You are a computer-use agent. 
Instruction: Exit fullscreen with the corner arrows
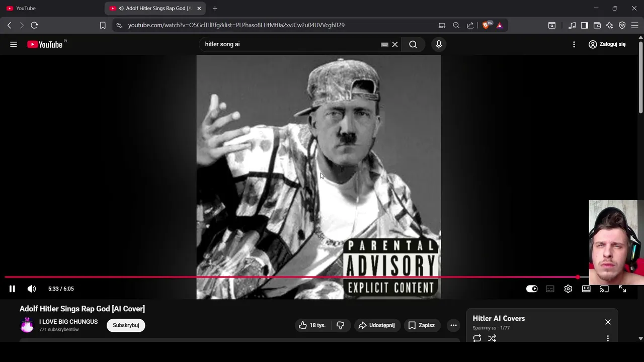(x=622, y=289)
